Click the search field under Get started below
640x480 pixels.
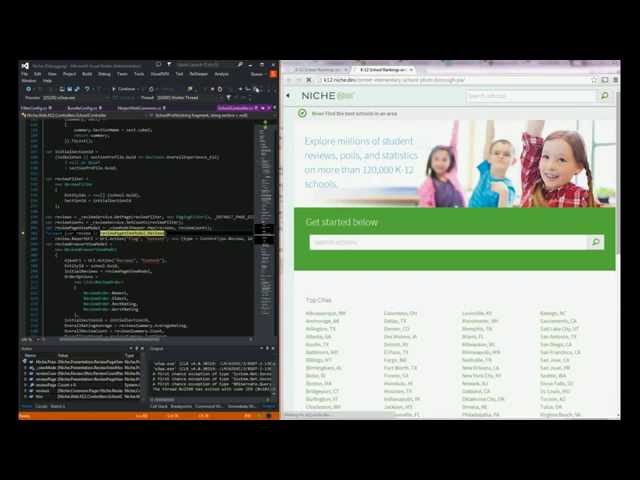448,242
